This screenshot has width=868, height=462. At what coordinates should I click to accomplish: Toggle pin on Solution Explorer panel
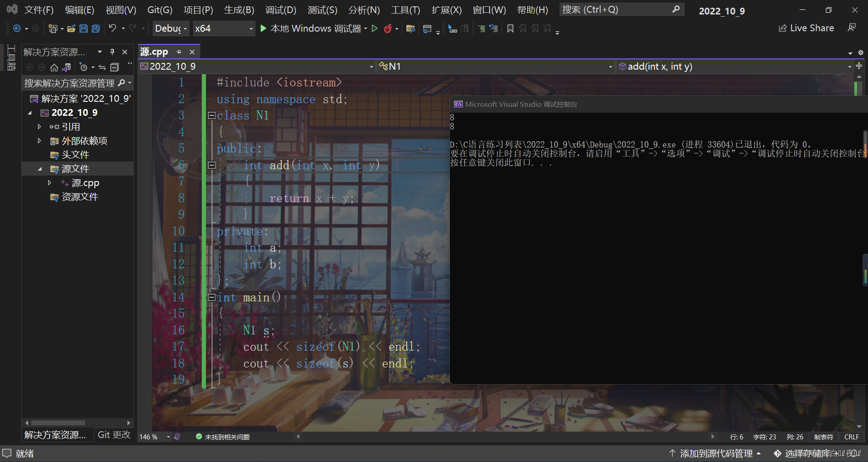pyautogui.click(x=112, y=52)
